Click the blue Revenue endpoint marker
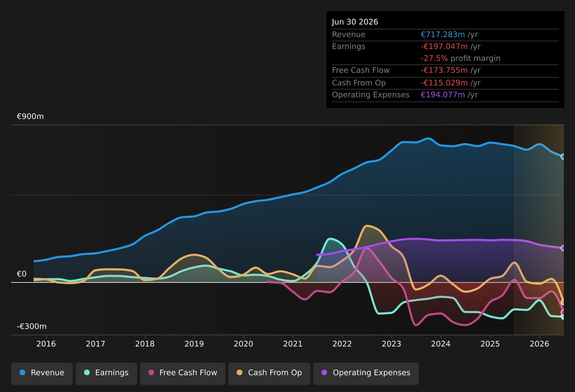Viewport: 575px width, 392px height. click(x=563, y=156)
